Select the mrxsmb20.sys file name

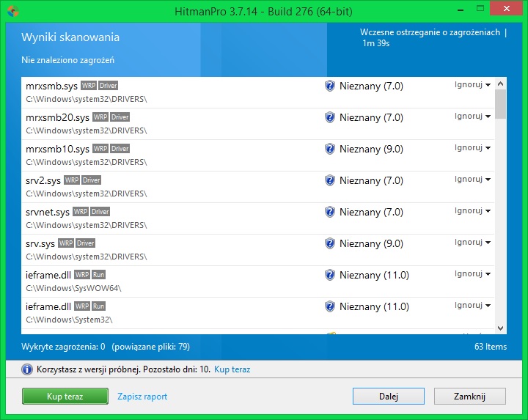point(58,118)
